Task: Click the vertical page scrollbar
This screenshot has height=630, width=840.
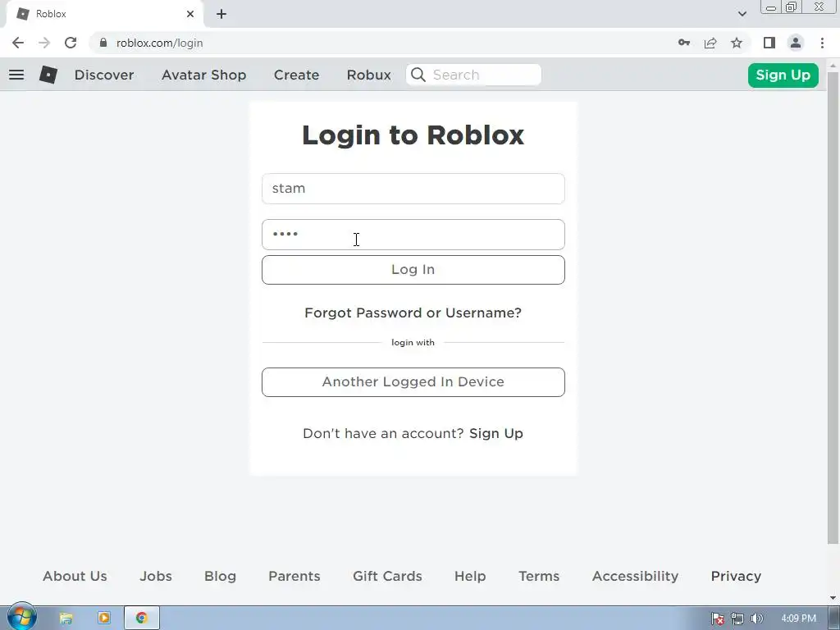Action: (833, 307)
